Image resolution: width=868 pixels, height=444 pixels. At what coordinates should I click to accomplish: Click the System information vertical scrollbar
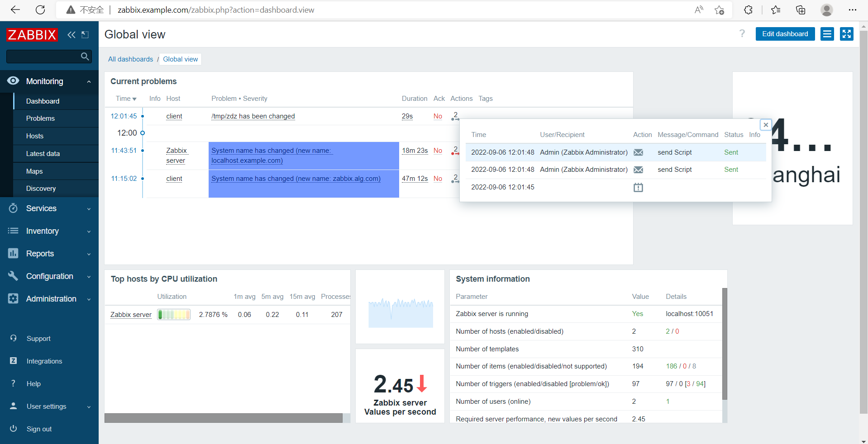(725, 344)
